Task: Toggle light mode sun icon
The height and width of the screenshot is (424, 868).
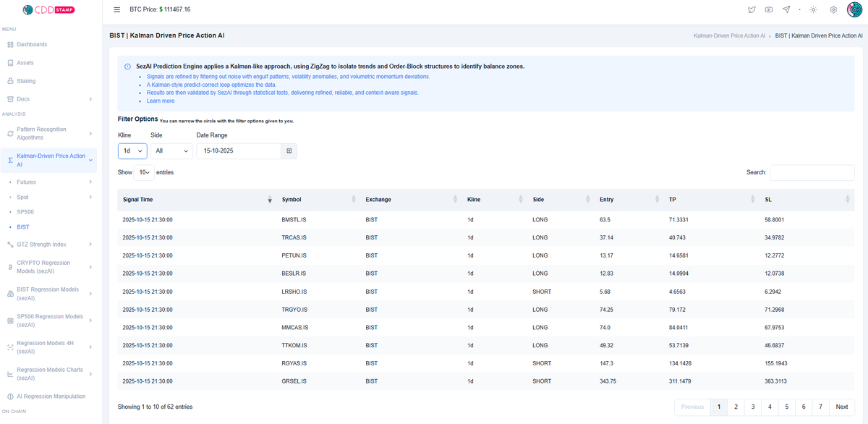Action: [814, 9]
